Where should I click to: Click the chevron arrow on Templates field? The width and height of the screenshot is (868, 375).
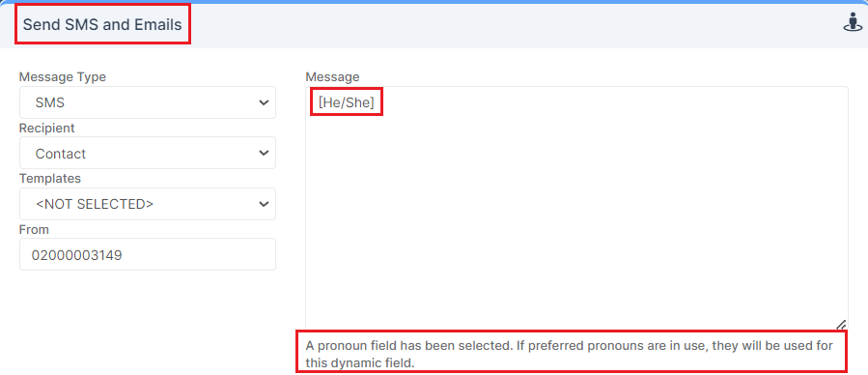pos(264,204)
